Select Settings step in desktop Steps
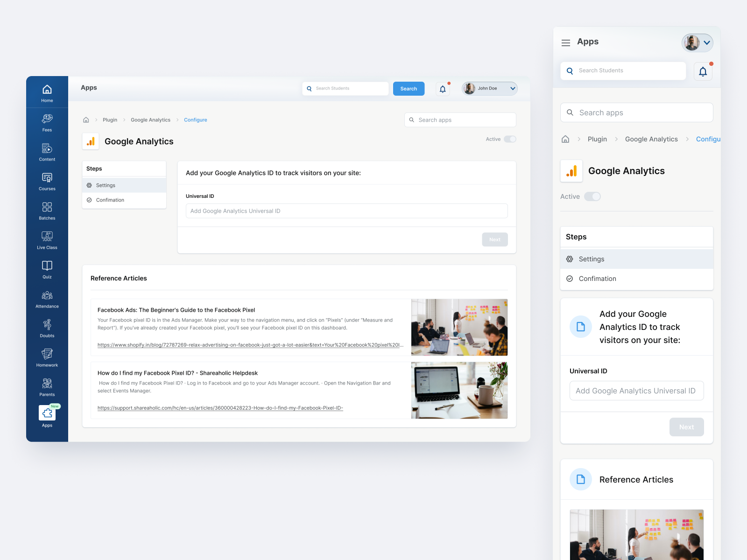 [x=124, y=185]
